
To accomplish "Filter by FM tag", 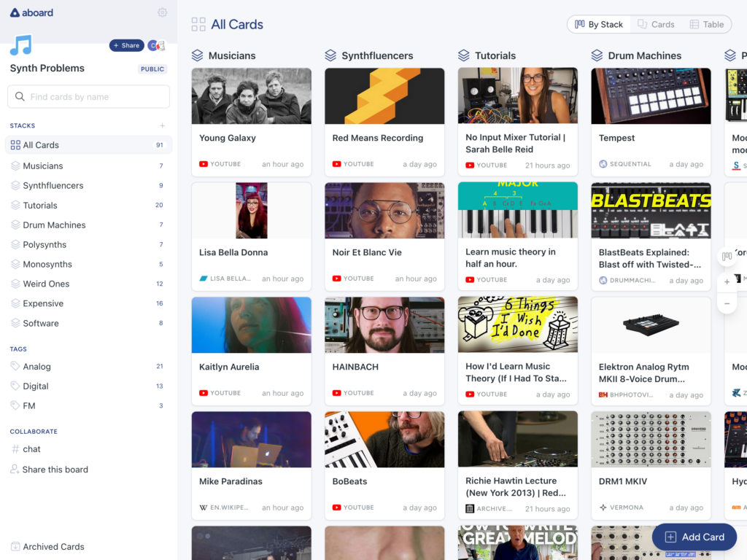I will click(x=88, y=405).
